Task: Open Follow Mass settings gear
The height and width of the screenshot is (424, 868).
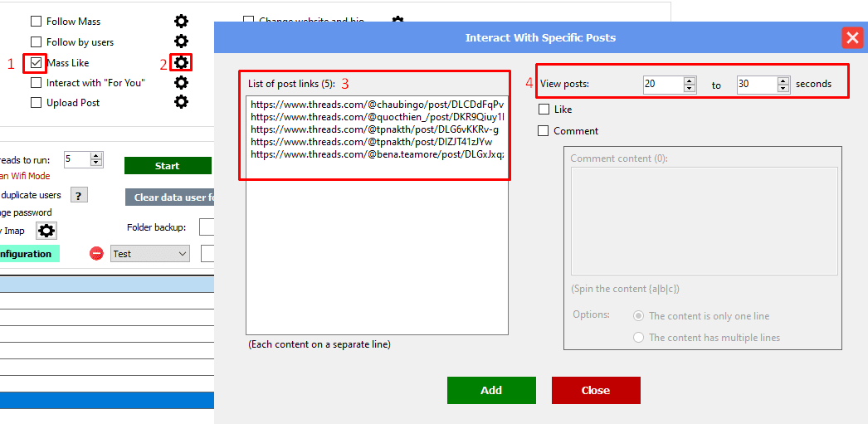Action: tap(181, 22)
